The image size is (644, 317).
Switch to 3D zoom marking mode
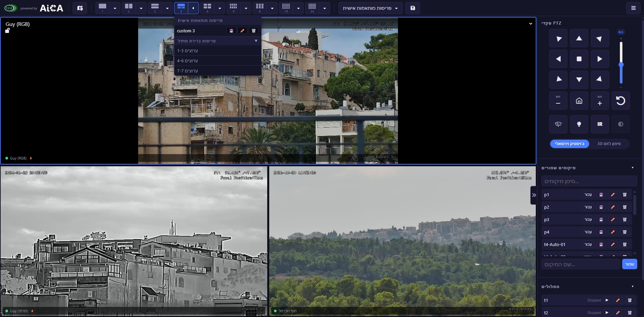coord(609,144)
